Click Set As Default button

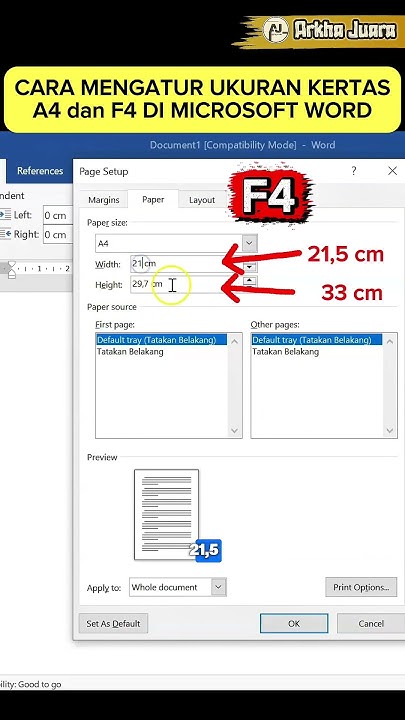pyautogui.click(x=113, y=624)
